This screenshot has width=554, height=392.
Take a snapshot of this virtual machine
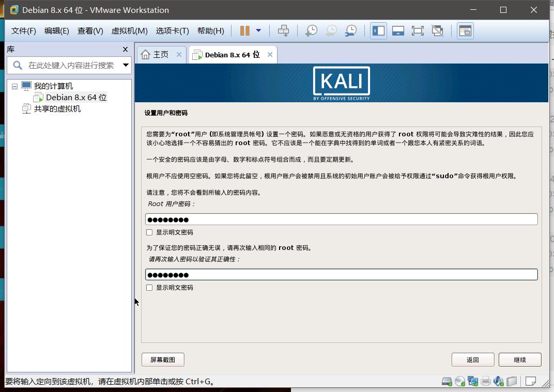(x=311, y=30)
